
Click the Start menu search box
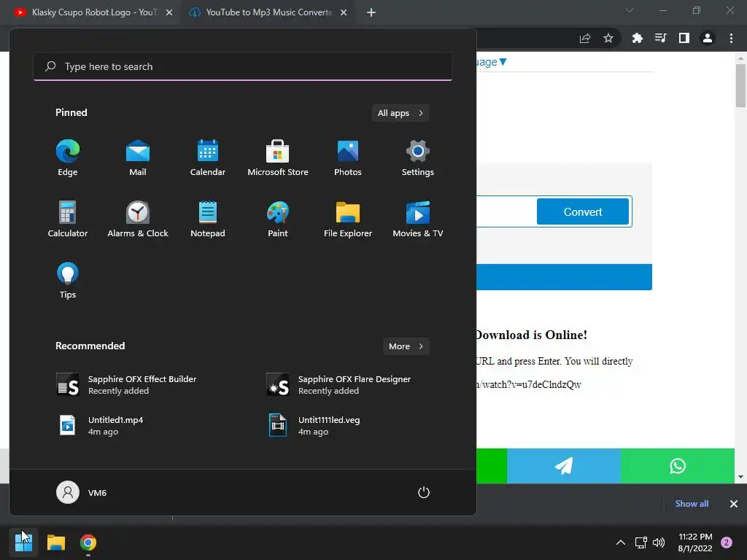243,66
